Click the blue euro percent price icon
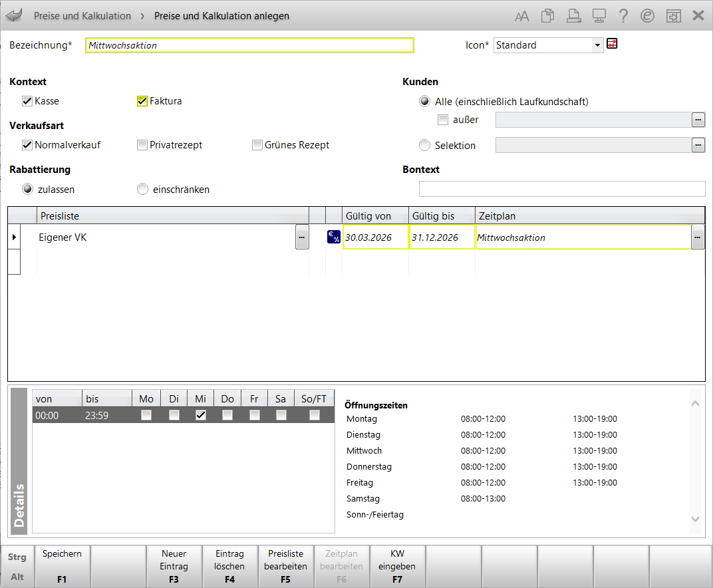 [334, 237]
